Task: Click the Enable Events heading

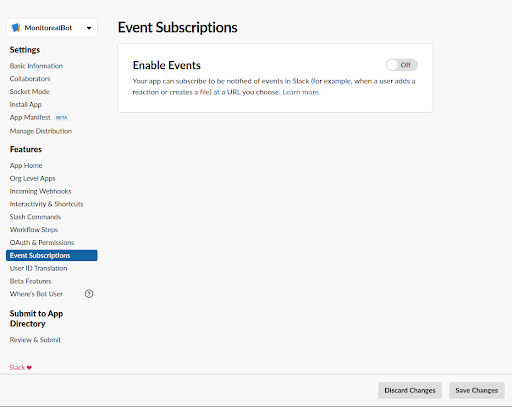Action: [167, 65]
